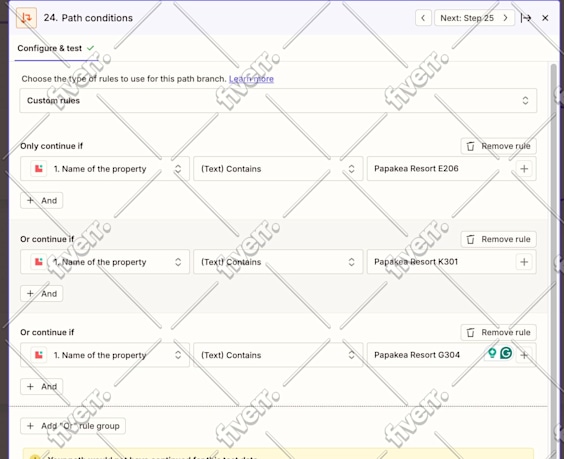Open (Text) Contains dropdown for E206 rule
Viewport: 564px width, 459px height.
pyautogui.click(x=278, y=169)
